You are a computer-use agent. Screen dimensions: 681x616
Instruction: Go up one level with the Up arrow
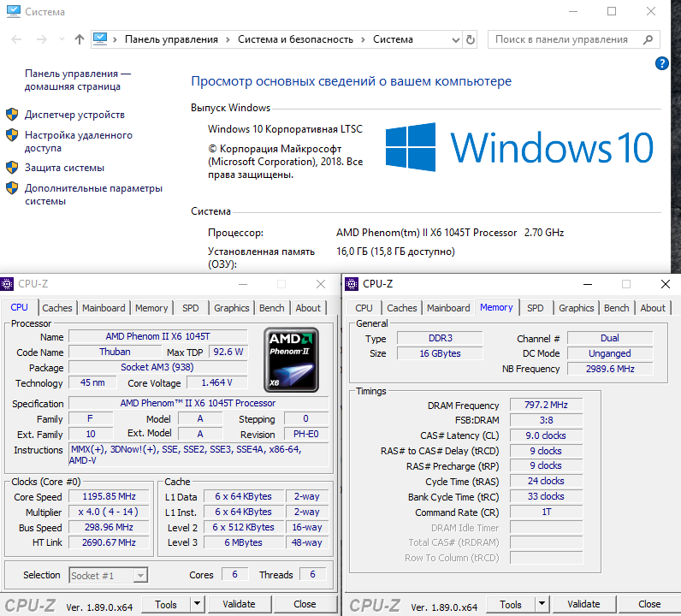[x=79, y=39]
